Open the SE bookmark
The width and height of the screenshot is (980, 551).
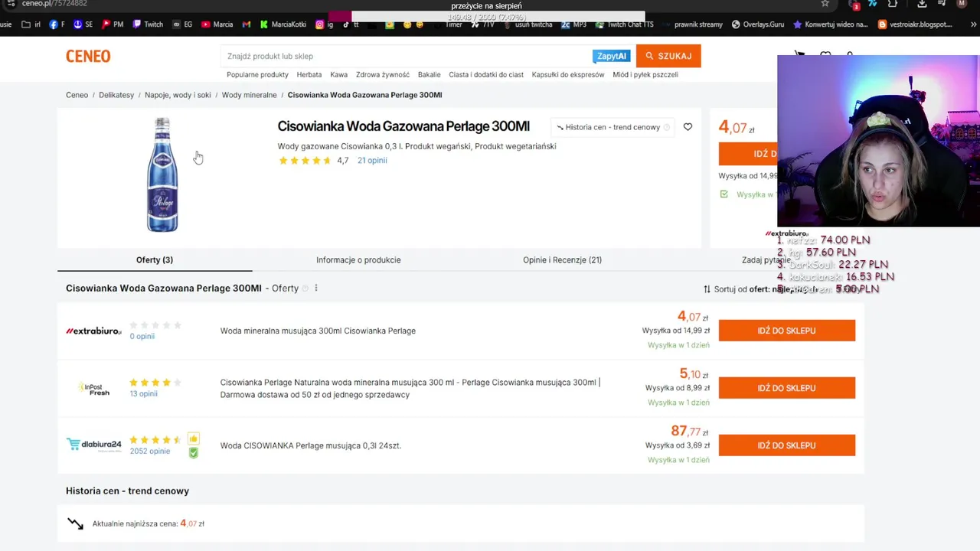pyautogui.click(x=83, y=24)
